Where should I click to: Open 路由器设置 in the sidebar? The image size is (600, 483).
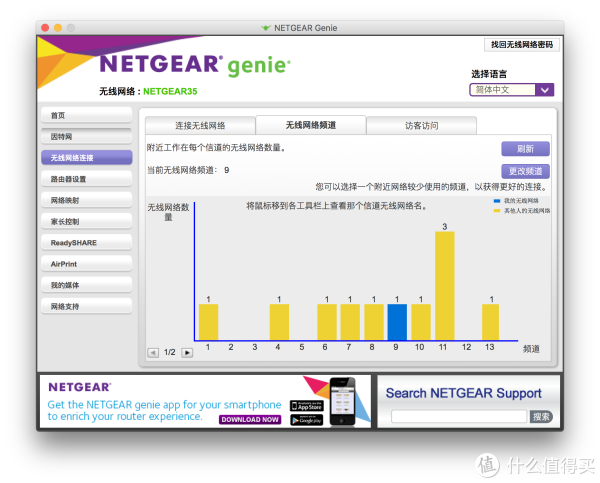pyautogui.click(x=86, y=179)
